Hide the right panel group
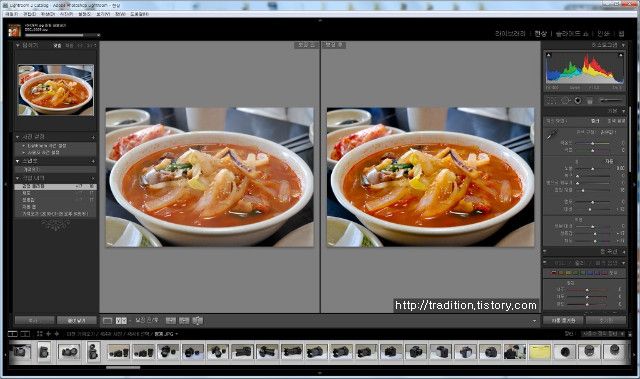 click(x=634, y=184)
